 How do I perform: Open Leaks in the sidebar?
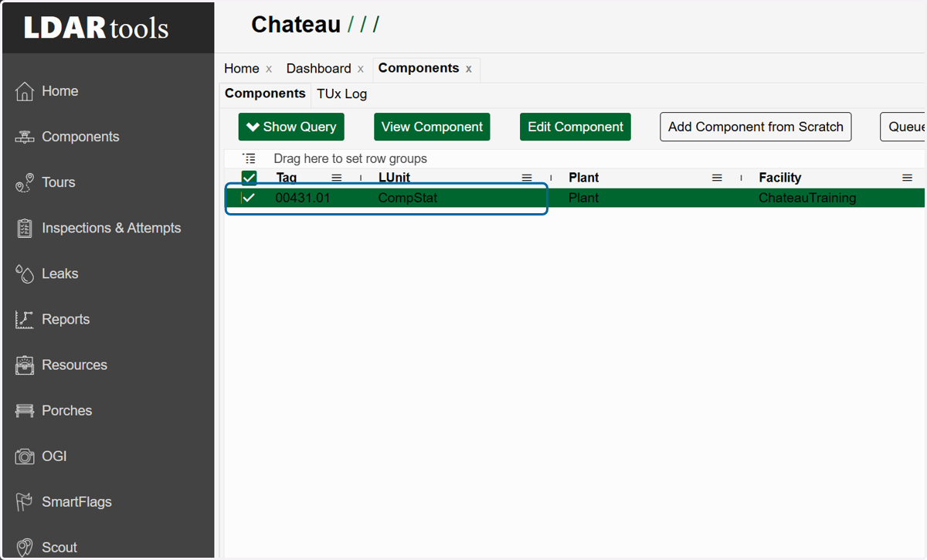coord(60,273)
